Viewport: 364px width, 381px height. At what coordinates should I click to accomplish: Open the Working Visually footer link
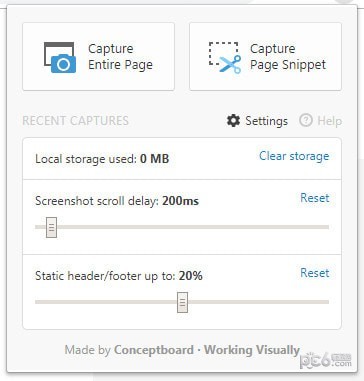(x=252, y=350)
